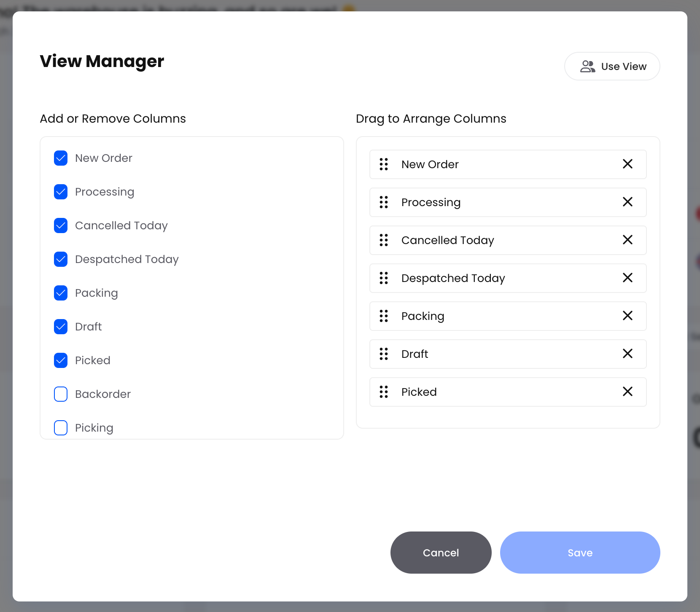Click the Add or Remove Columns heading

pos(113,118)
